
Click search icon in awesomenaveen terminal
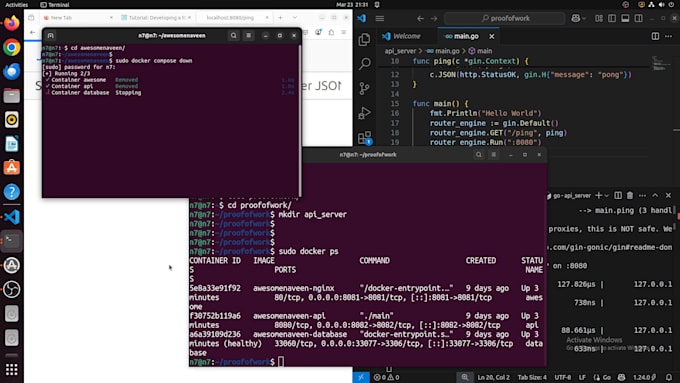pyautogui.click(x=234, y=36)
